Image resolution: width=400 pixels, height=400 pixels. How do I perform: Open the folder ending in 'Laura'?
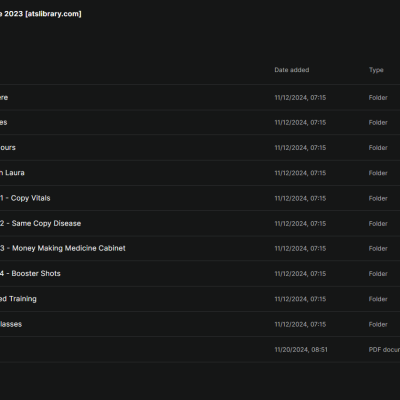click(12, 173)
